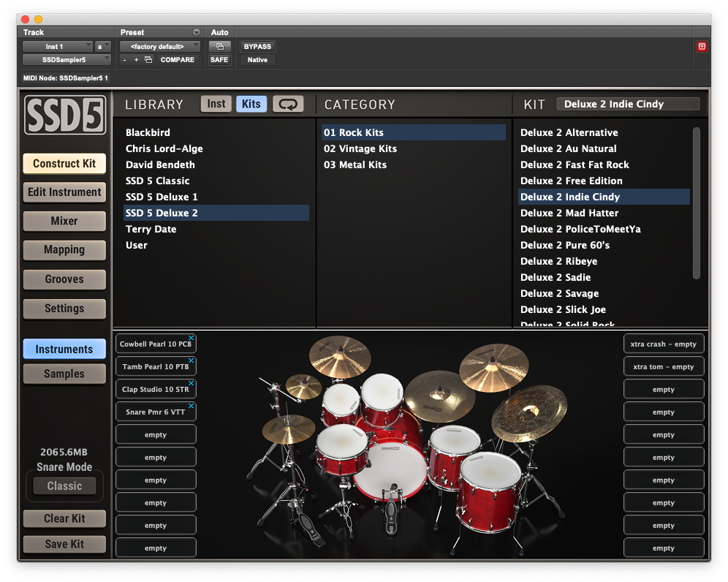
Task: Open the Grooves page
Action: [64, 279]
